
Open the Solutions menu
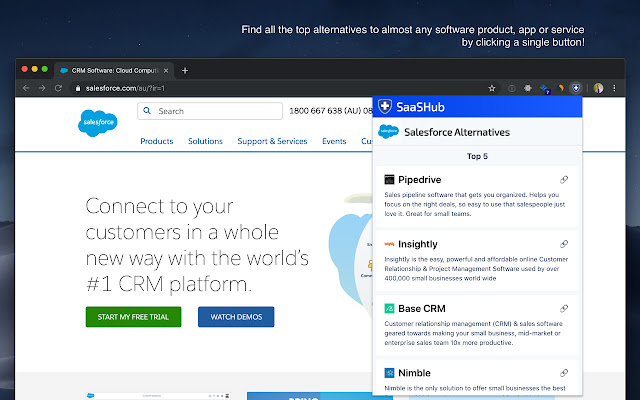coord(205,141)
